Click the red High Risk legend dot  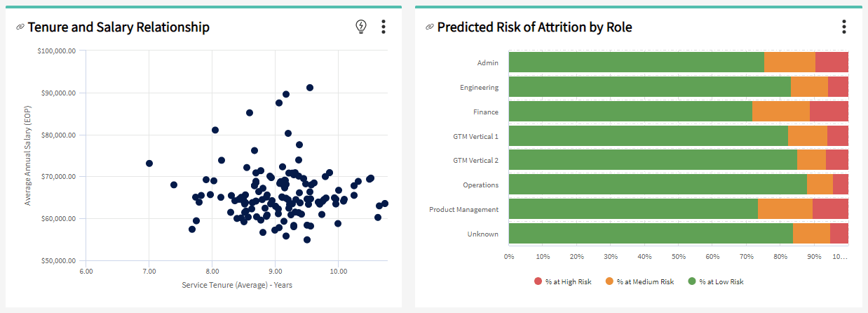point(538,281)
